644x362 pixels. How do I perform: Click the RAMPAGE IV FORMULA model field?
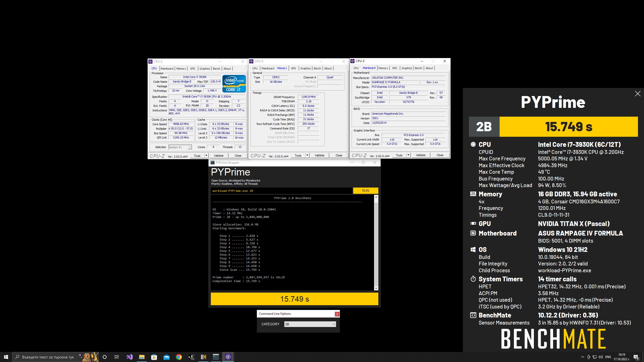click(x=395, y=82)
